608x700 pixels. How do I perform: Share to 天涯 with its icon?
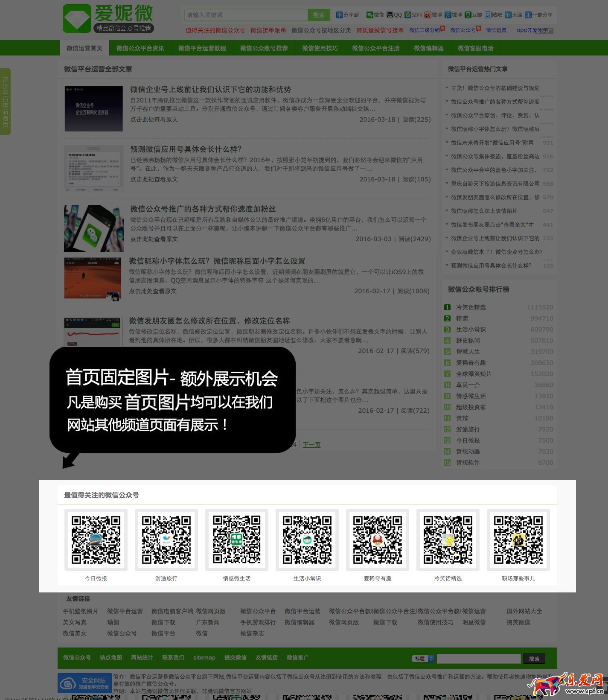click(508, 15)
